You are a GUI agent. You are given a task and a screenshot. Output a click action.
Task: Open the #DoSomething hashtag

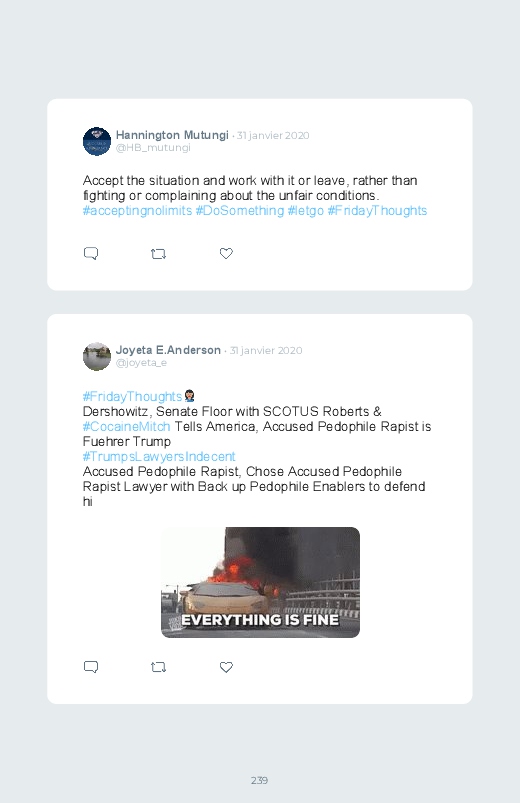[x=240, y=210]
